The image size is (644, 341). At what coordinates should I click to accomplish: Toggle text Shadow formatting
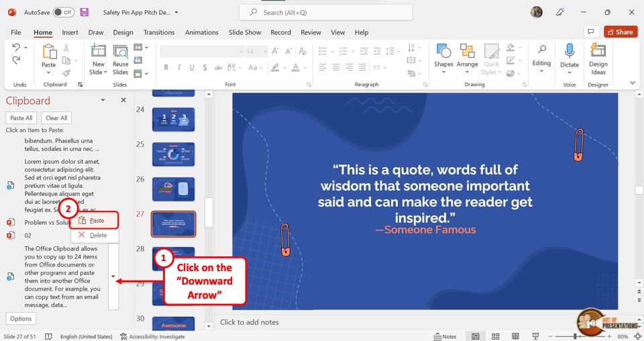click(205, 67)
